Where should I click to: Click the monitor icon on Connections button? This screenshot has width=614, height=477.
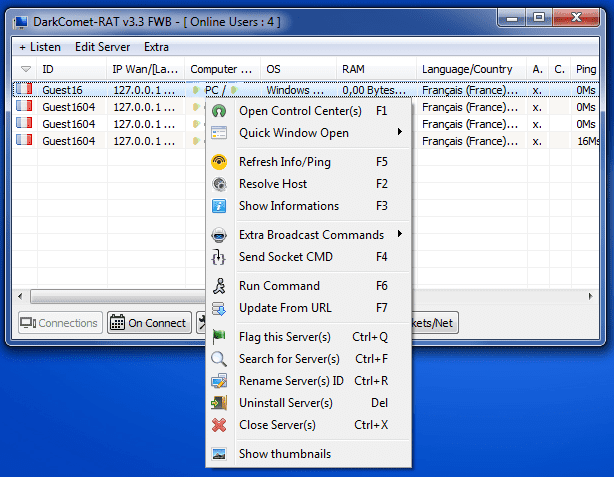28,323
